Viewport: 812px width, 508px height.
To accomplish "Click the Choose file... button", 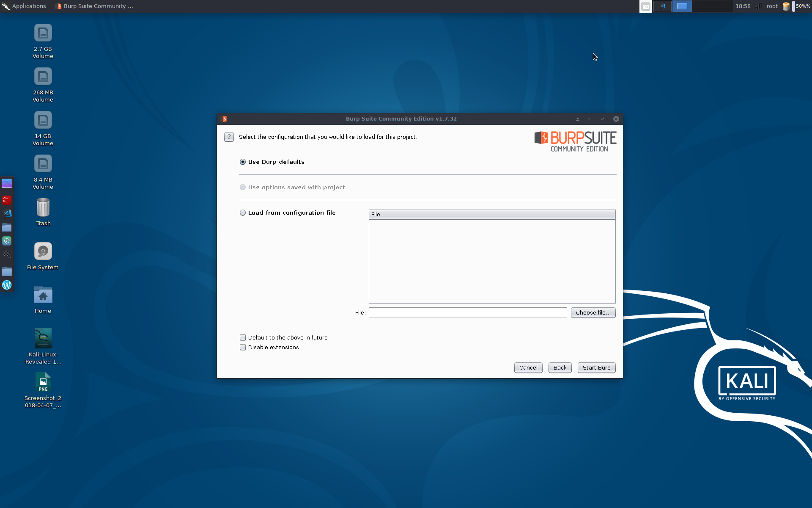I will click(x=593, y=312).
